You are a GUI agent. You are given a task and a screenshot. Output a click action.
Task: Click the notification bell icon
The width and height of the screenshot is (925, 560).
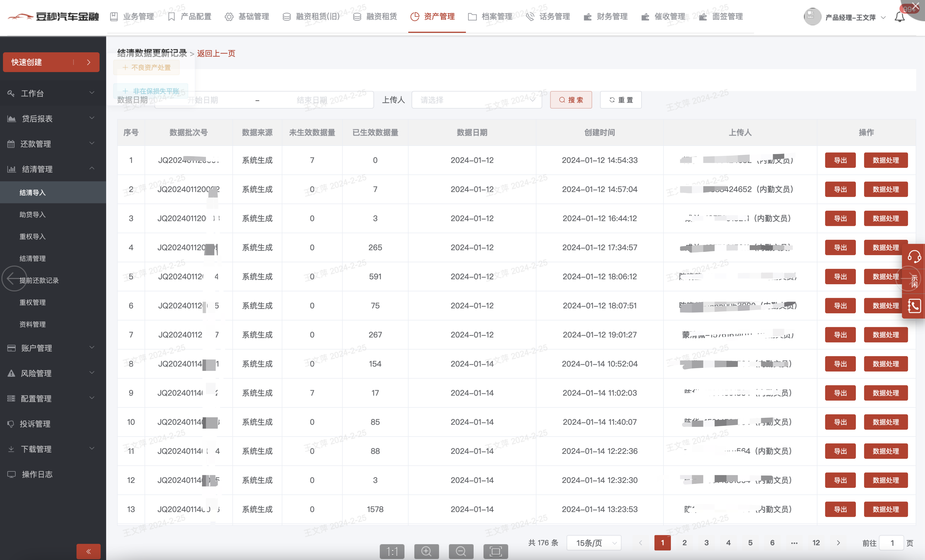(900, 17)
